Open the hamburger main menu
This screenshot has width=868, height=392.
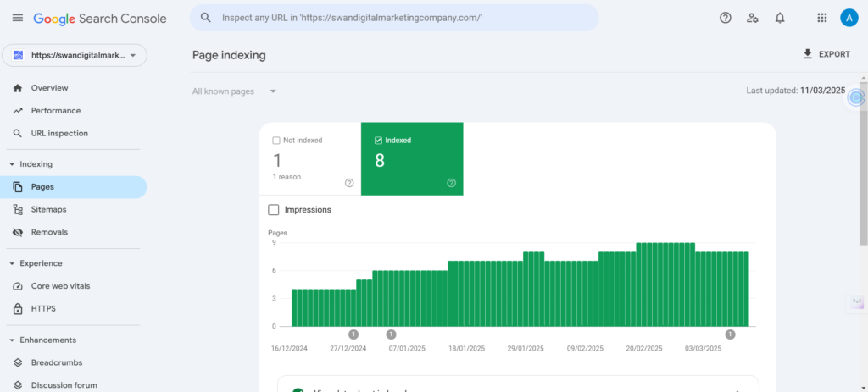coord(18,18)
